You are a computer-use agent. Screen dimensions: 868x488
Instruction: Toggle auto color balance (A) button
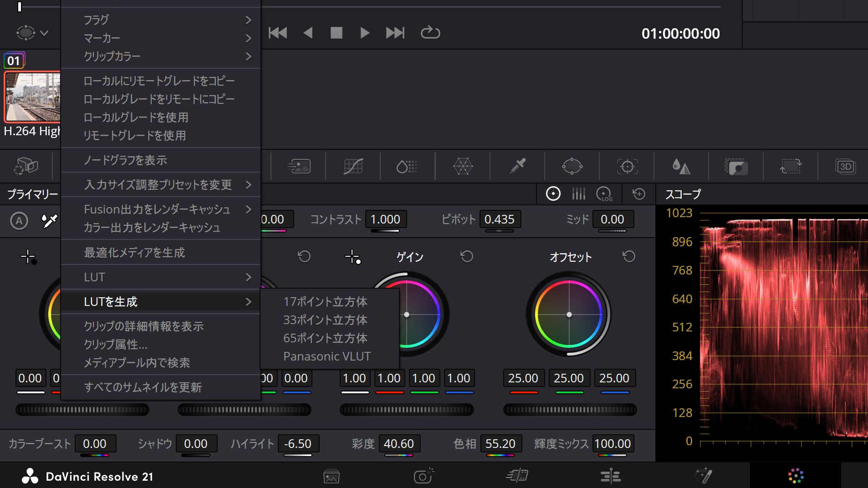coord(19,221)
